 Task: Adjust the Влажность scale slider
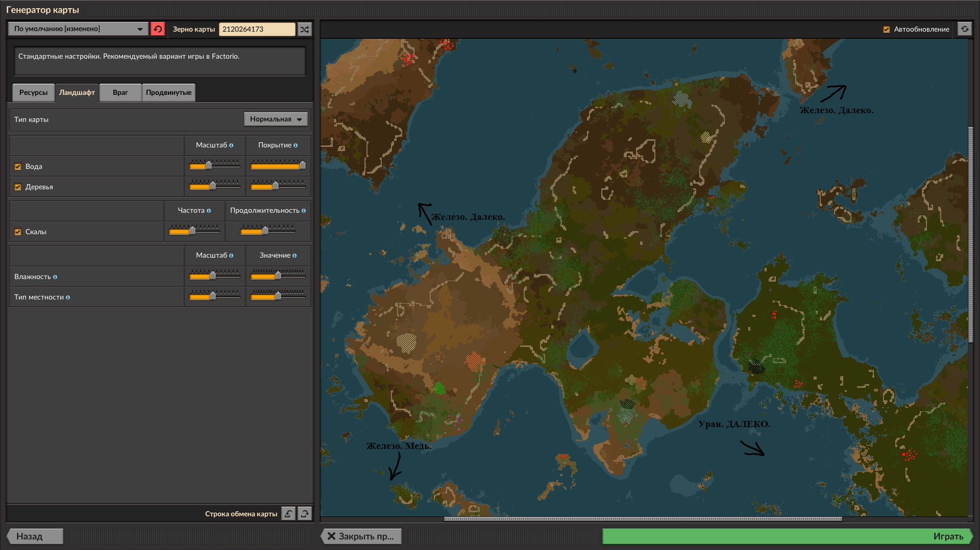pos(214,276)
